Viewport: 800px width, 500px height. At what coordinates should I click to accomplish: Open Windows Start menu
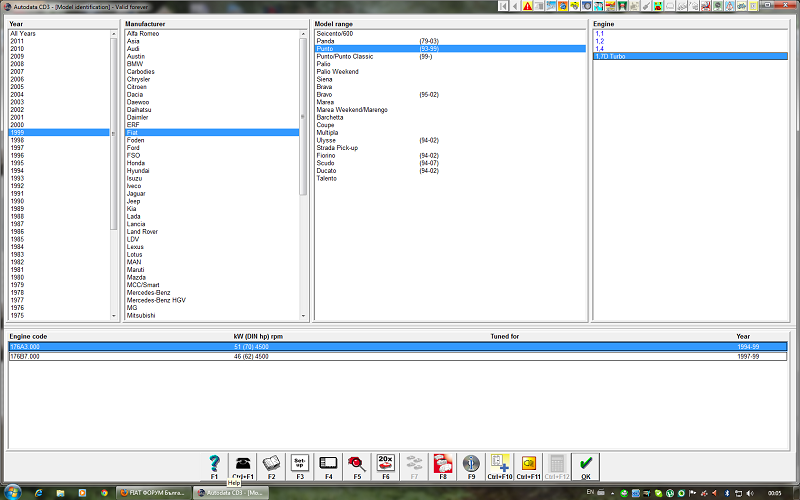(x=12, y=492)
